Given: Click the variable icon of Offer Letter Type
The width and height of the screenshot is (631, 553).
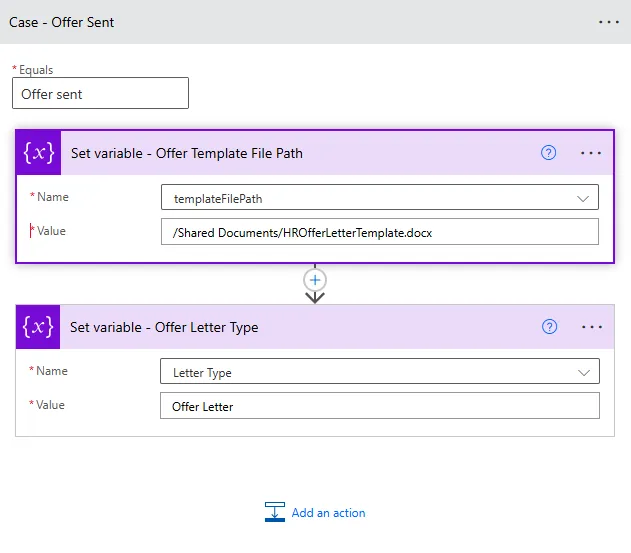Looking at the screenshot, I should click(x=38, y=327).
